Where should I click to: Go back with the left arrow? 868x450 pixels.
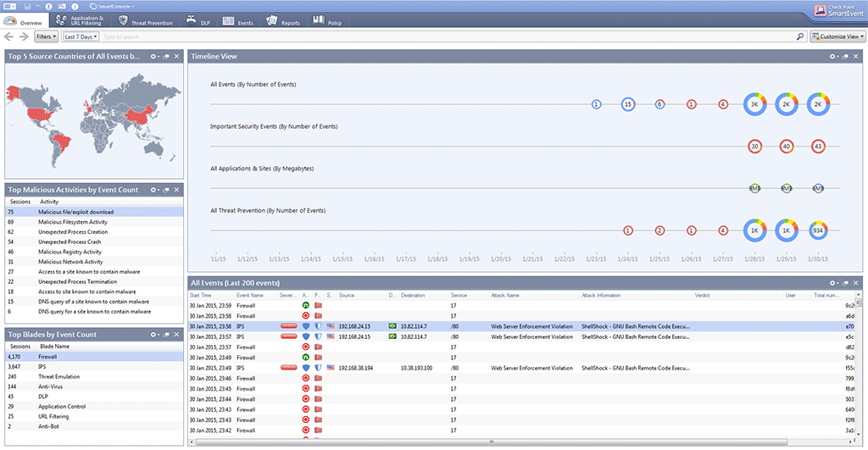8,36
